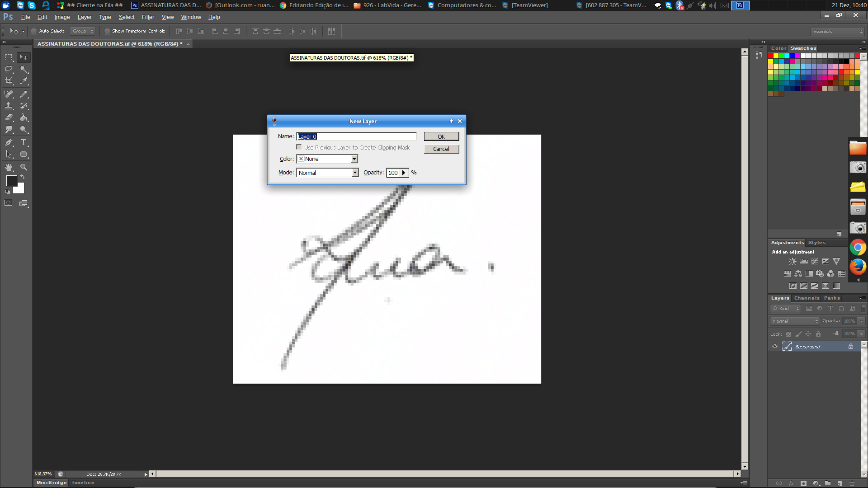Open the Filter menu
Viewport: 868px width, 488px height.
[x=148, y=17]
